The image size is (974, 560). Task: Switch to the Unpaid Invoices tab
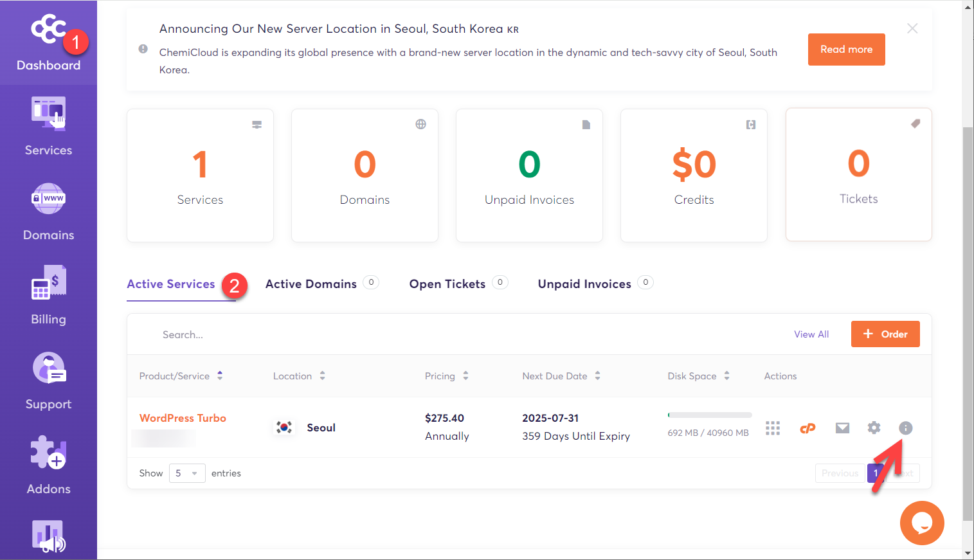pyautogui.click(x=584, y=284)
